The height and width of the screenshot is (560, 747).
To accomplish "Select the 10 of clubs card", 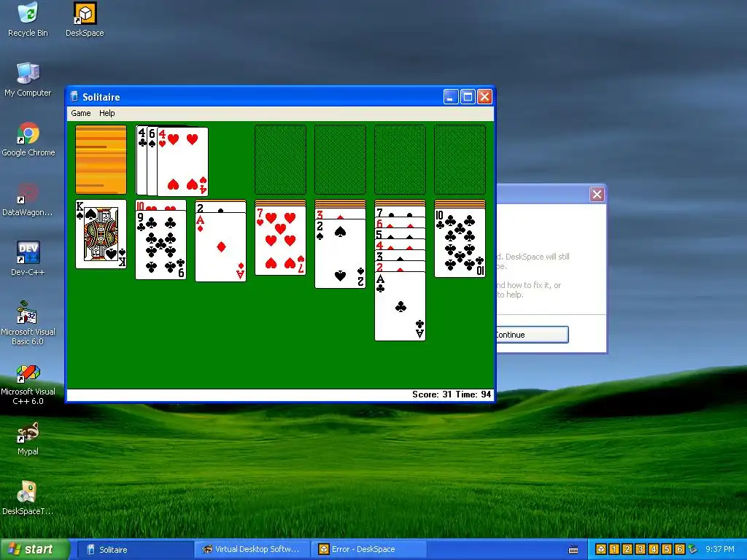I will pos(460,243).
